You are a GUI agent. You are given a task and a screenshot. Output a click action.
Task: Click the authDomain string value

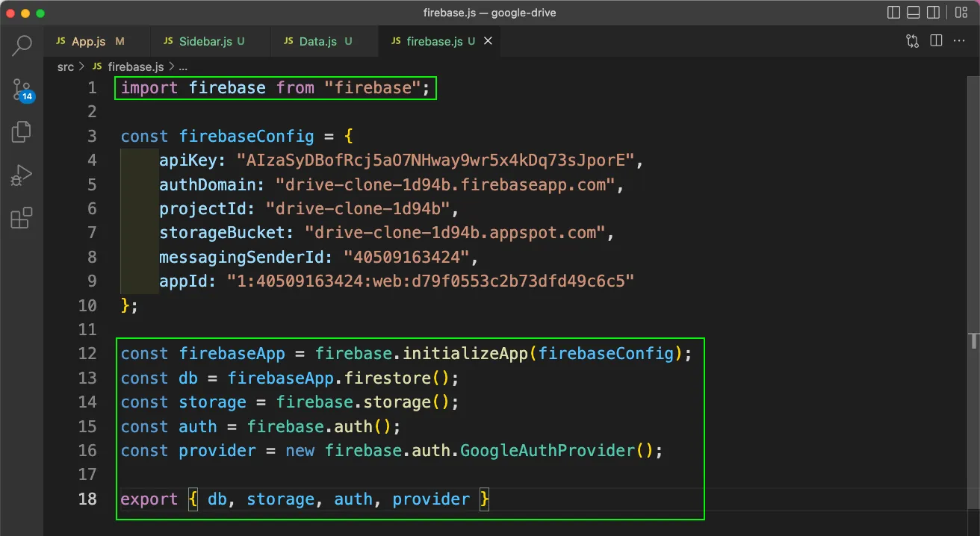tap(444, 184)
